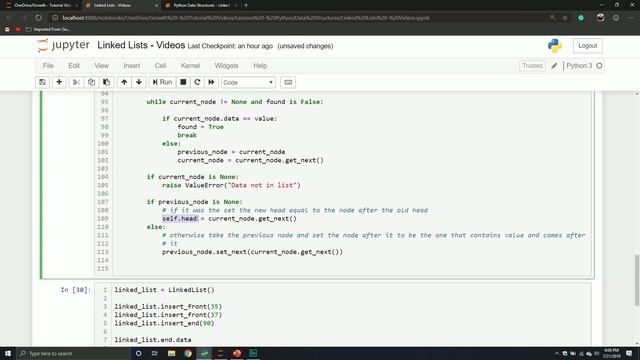Run the current cell

click(x=162, y=82)
